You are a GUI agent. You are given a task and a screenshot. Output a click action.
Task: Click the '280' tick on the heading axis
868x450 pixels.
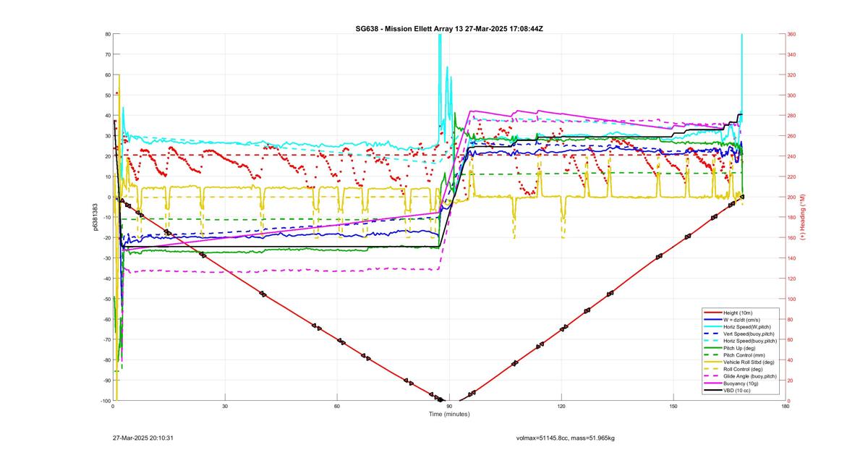pos(792,116)
